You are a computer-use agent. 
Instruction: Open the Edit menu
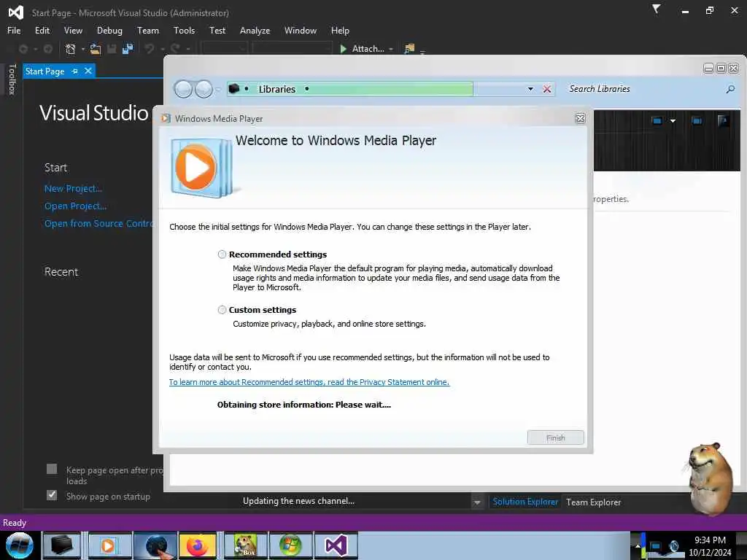click(x=42, y=31)
